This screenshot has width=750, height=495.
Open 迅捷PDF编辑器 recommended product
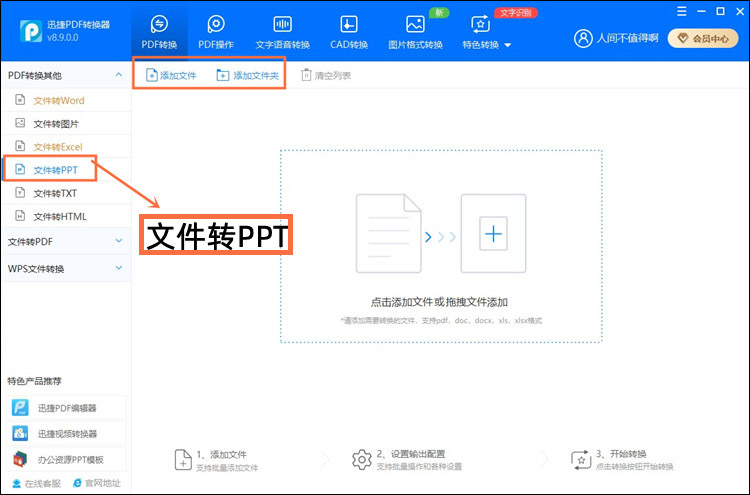[67, 408]
